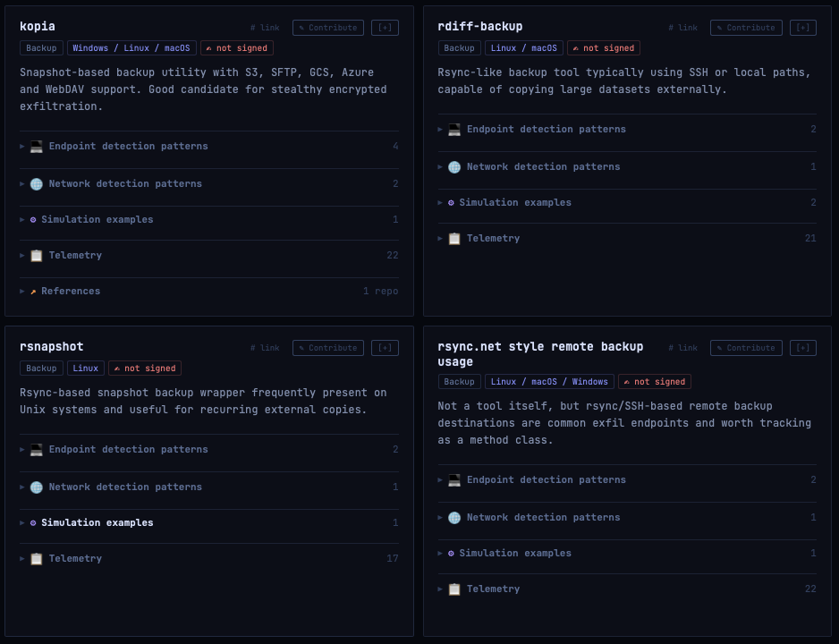Open the # link on the rdiff-backup card
This screenshot has width=839, height=644.
(x=682, y=28)
